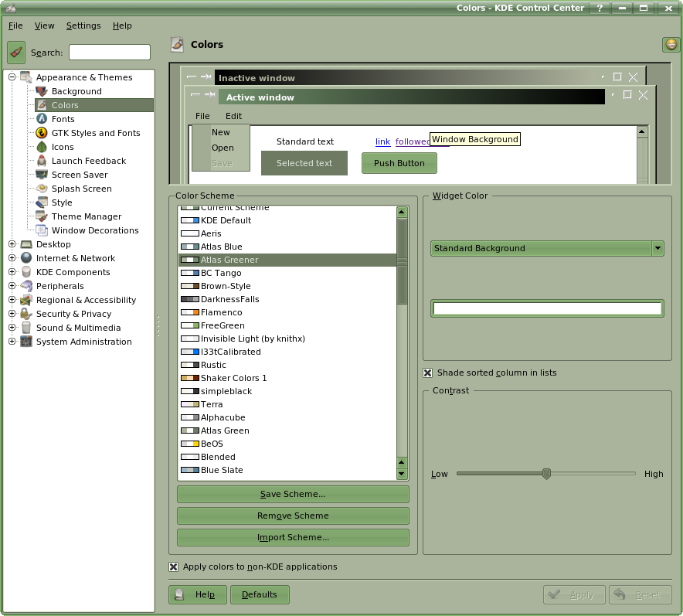Toggle Apply colors to non-KDE applications

[x=173, y=567]
